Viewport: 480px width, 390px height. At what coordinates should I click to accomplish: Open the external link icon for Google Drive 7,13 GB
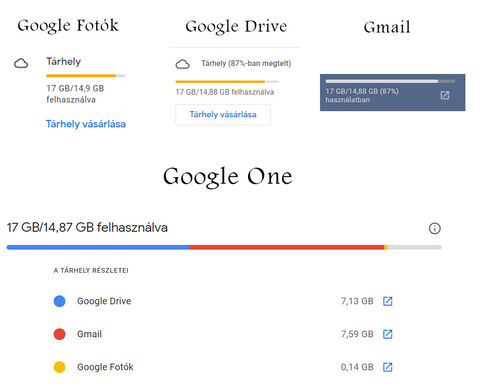[x=388, y=301]
